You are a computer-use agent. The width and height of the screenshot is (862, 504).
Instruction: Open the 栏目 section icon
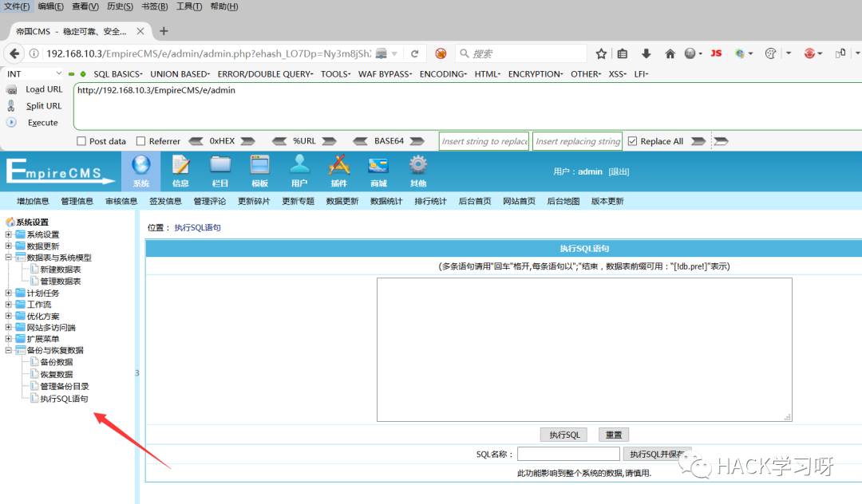click(220, 171)
